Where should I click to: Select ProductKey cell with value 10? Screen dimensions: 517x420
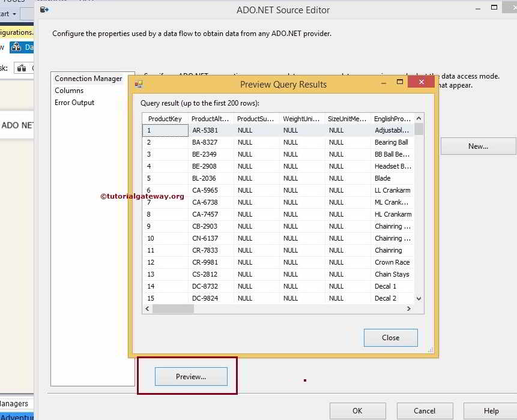coord(166,238)
